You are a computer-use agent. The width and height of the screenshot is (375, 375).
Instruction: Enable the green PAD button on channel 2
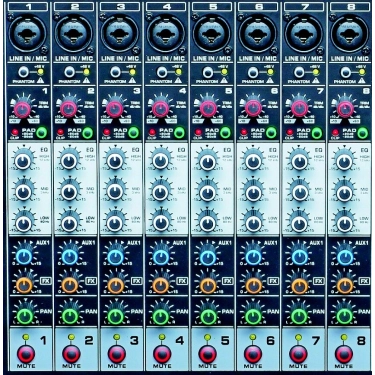[88, 133]
